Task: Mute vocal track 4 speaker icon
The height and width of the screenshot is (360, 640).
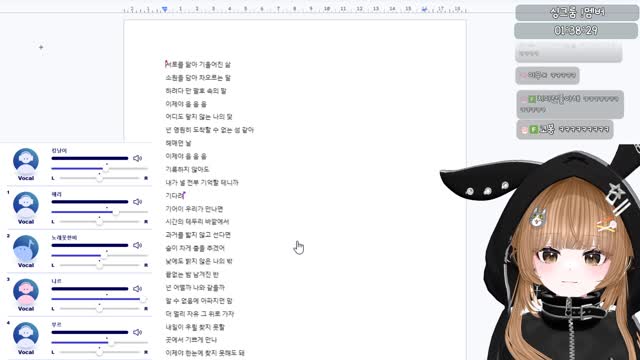Action: coord(138,332)
